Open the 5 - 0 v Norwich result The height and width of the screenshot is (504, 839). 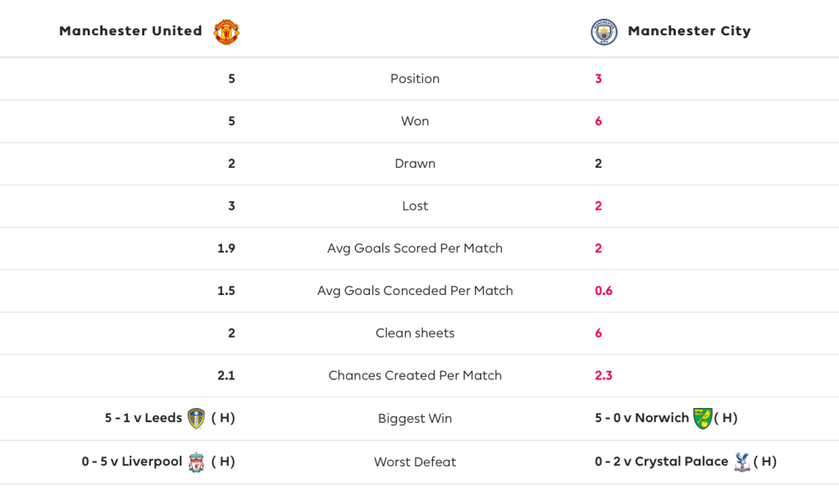pos(641,418)
